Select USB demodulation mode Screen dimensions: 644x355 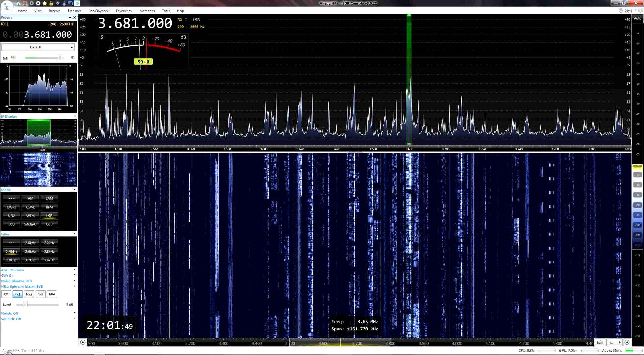[11, 224]
